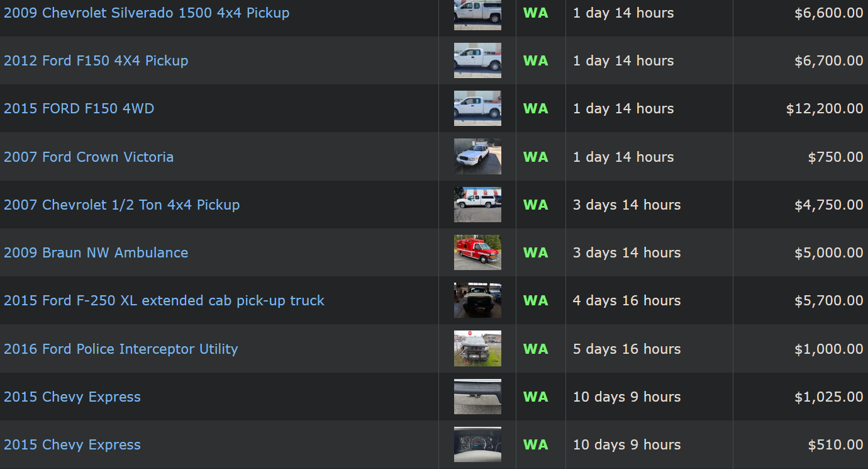Image resolution: width=868 pixels, height=469 pixels.
Task: View the Police Interceptor Utility photo thumbnail
Action: click(x=477, y=349)
